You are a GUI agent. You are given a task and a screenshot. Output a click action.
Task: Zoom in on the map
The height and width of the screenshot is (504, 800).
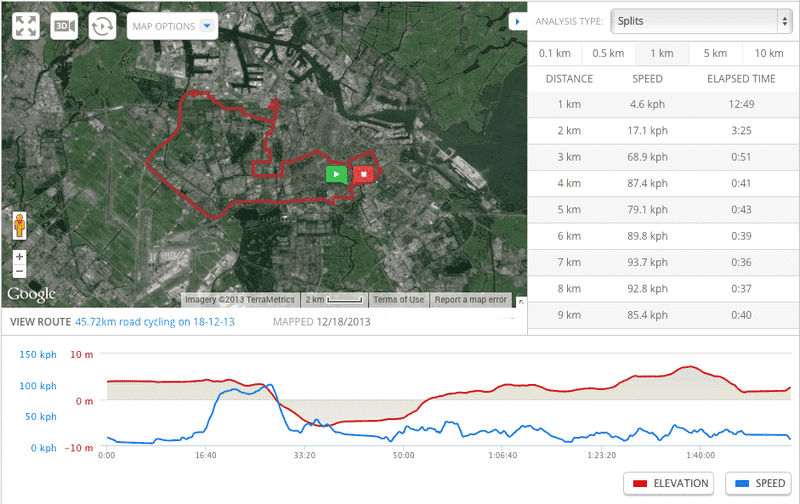pos(19,257)
